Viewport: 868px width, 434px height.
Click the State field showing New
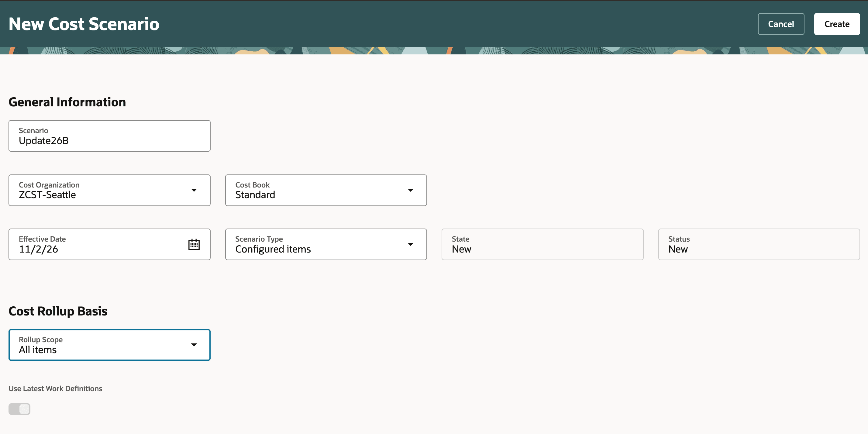pyautogui.click(x=542, y=244)
